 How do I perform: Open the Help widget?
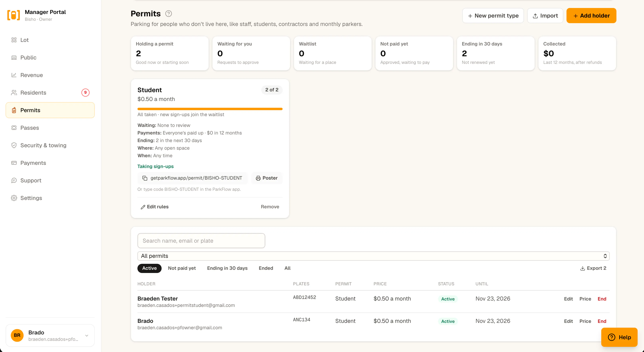[619, 337]
